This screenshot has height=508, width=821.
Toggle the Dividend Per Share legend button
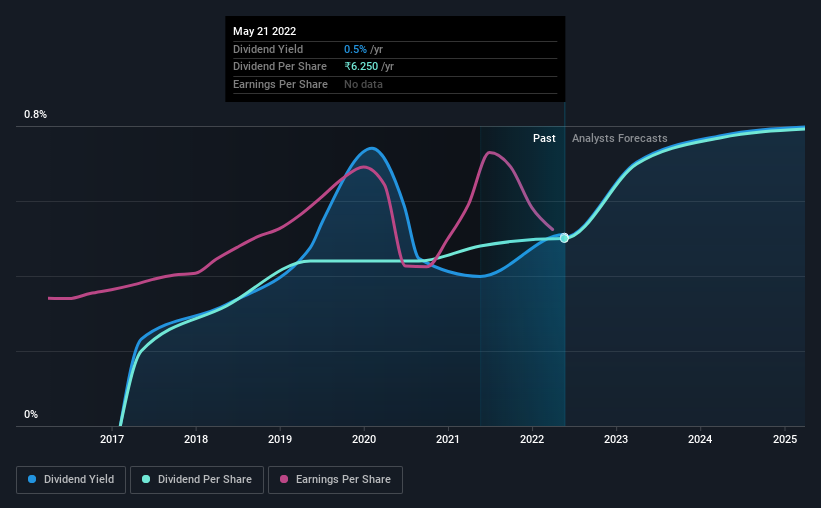pos(197,480)
